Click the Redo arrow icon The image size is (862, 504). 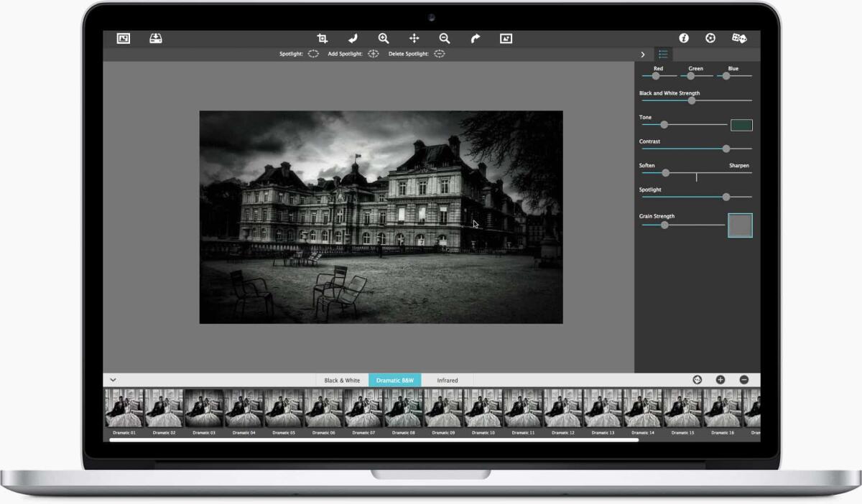click(475, 38)
